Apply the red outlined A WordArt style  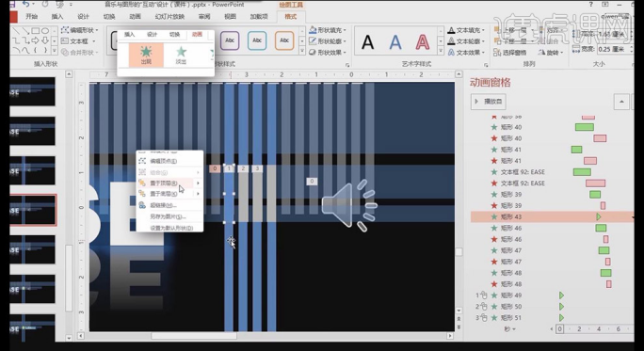point(422,42)
